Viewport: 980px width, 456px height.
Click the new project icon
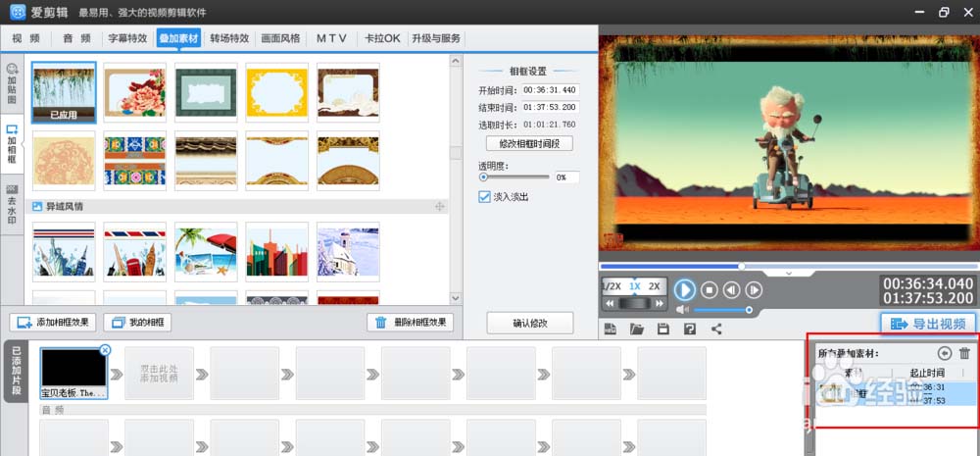[x=610, y=329]
